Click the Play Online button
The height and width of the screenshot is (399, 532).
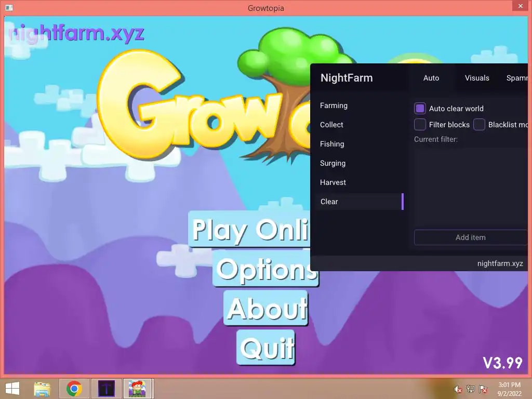[249, 229]
